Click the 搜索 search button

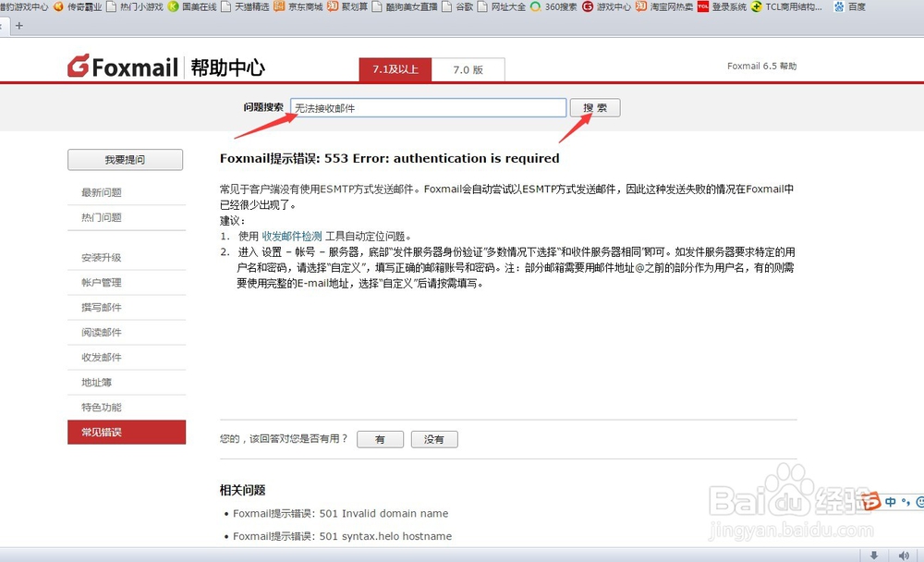point(595,108)
